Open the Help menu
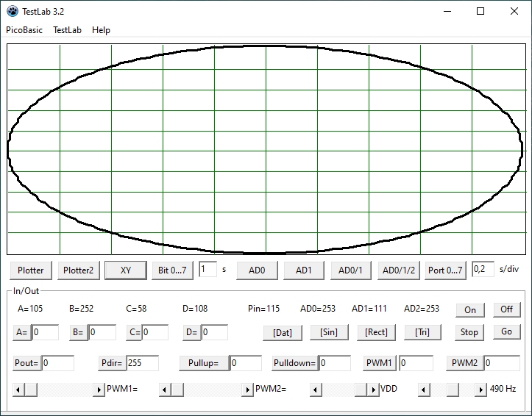The height and width of the screenshot is (416, 532). tap(101, 30)
